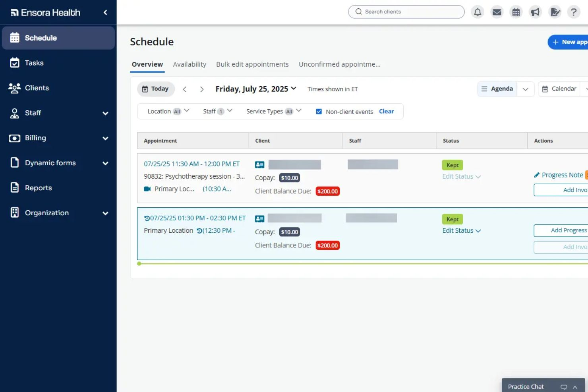Toggle the Non-client events checkbox

coord(319,112)
